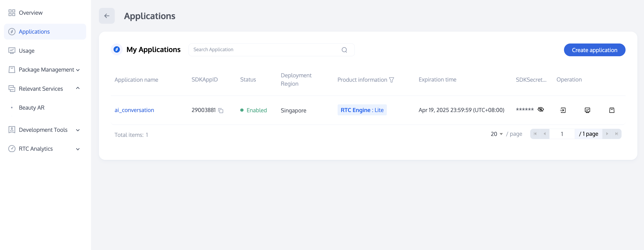Image resolution: width=644 pixels, height=250 pixels.
Task: Click the enter-application arrow icon in Operation
Action: [x=563, y=110]
